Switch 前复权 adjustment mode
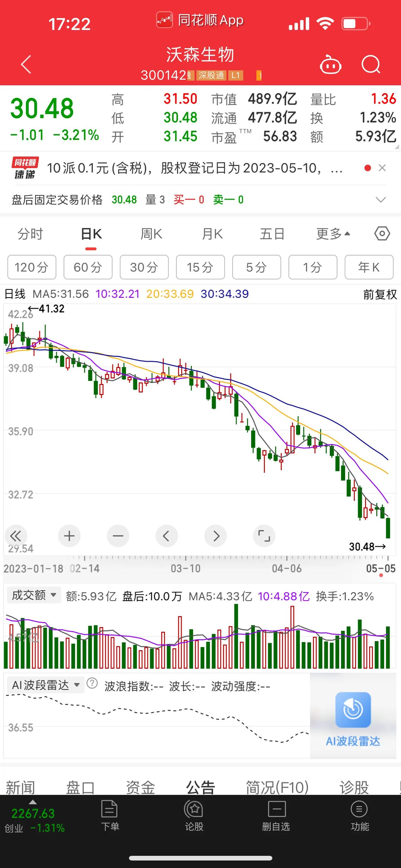 coord(380,294)
